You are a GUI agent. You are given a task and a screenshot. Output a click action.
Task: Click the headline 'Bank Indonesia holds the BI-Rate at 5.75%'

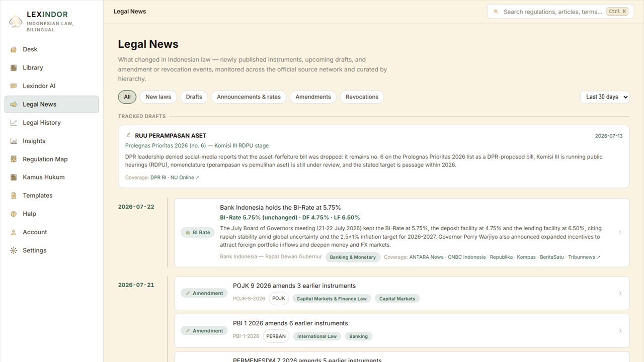coord(280,208)
